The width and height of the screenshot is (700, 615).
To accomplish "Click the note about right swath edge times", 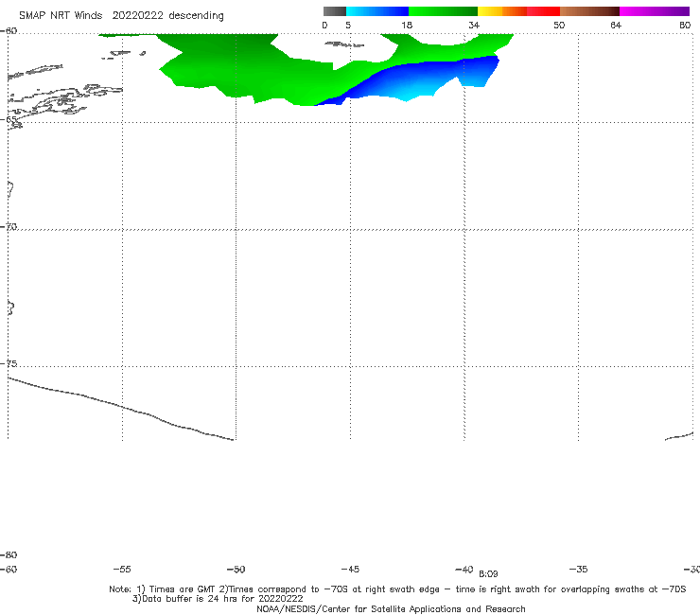I will click(452, 589).
